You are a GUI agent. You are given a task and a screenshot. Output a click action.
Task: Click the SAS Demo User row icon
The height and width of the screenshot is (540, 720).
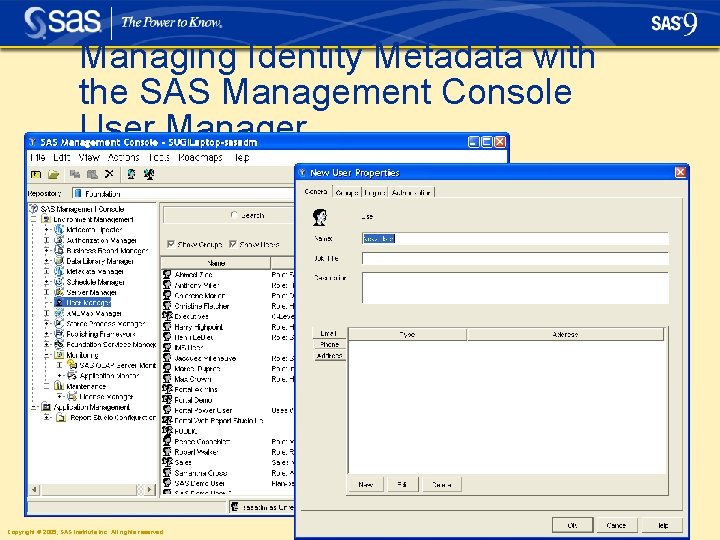[x=167, y=483]
